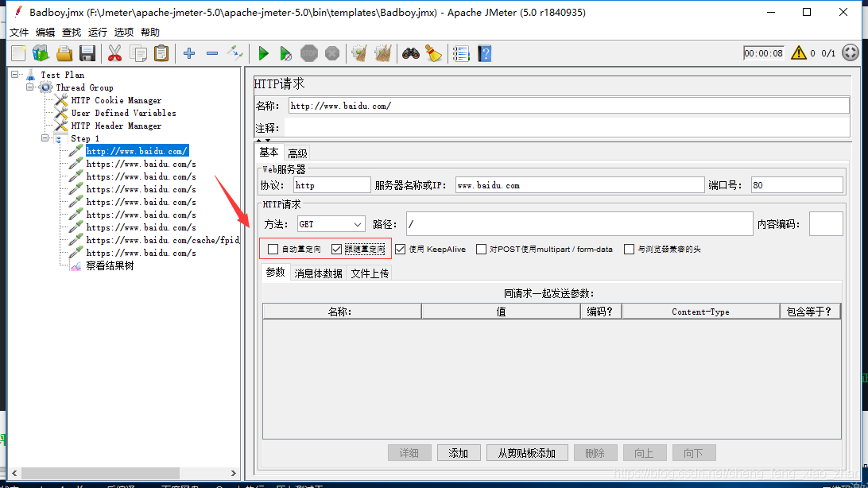Image resolution: width=868 pixels, height=488 pixels.
Task: Select the baidu.com/cache/fpid request node
Action: click(x=162, y=240)
